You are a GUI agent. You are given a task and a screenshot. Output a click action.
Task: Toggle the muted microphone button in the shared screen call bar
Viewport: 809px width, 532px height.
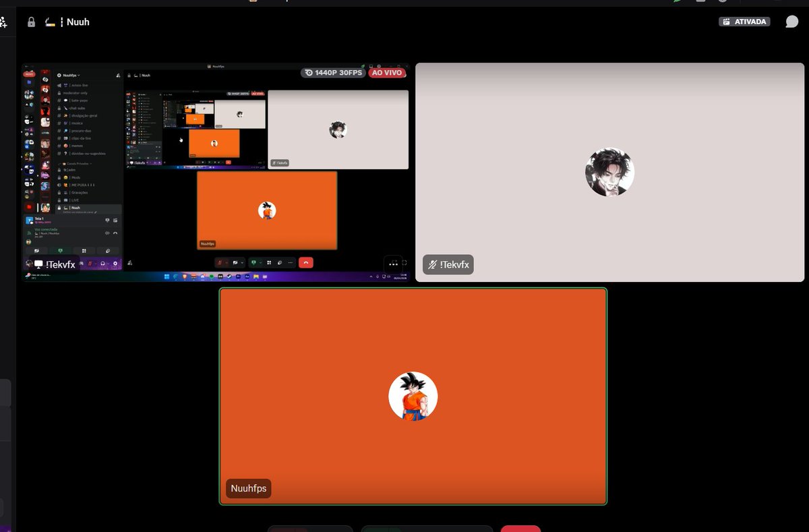pyautogui.click(x=219, y=262)
